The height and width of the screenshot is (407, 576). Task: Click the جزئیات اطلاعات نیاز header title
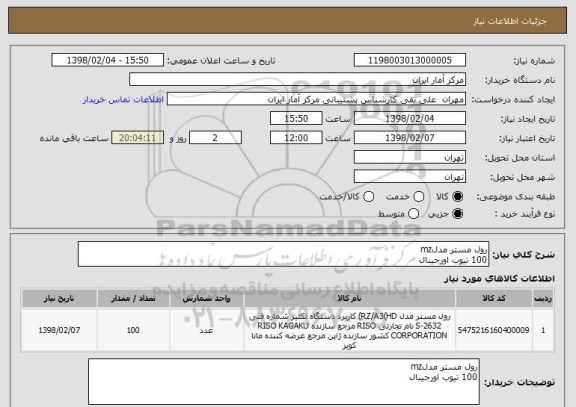510,21
